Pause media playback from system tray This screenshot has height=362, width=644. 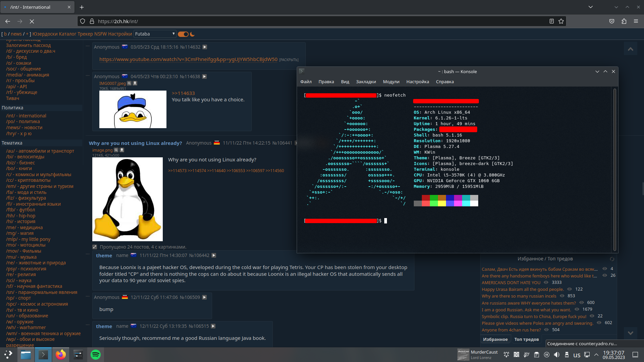pos(547,355)
